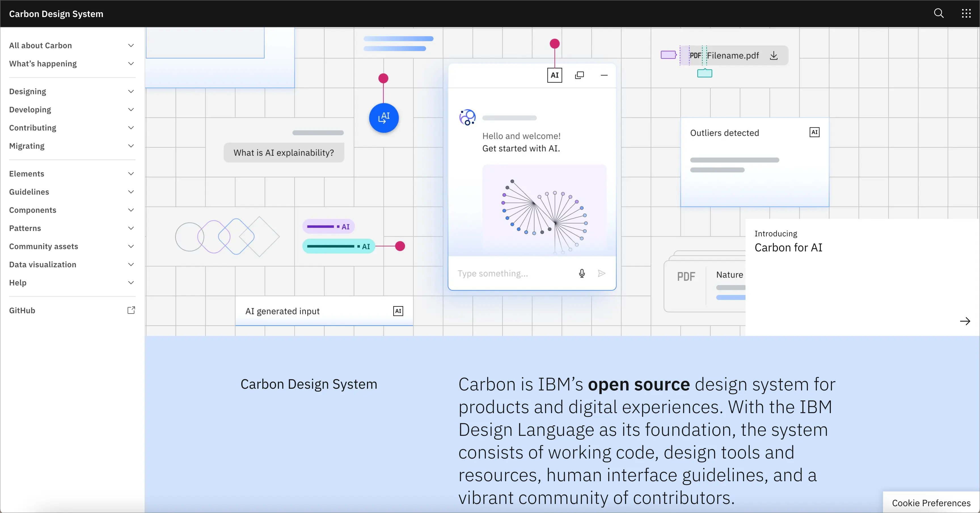Click the send arrow in chat input
Image resolution: width=980 pixels, height=513 pixels.
coord(601,273)
